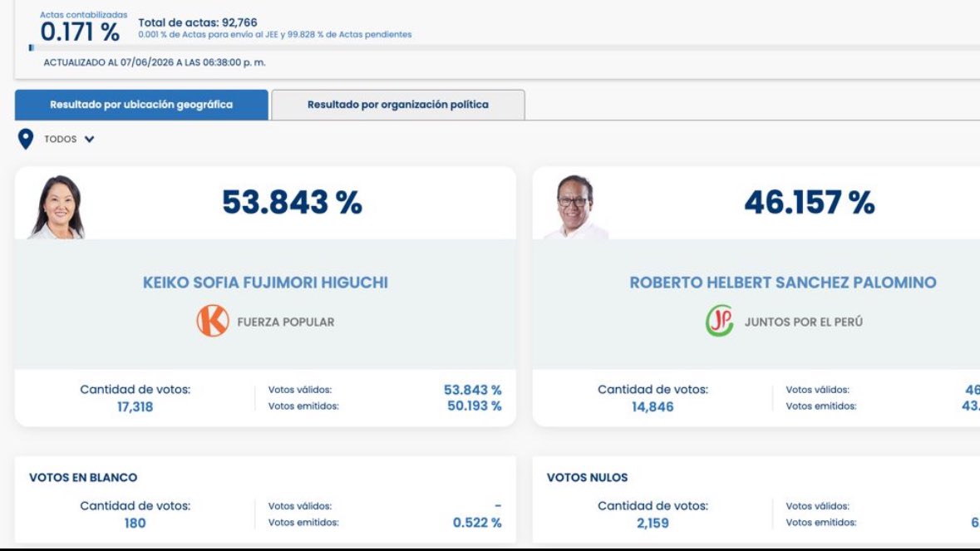Open the Fuerza Popular orange K logo
980x551 pixels.
point(213,321)
